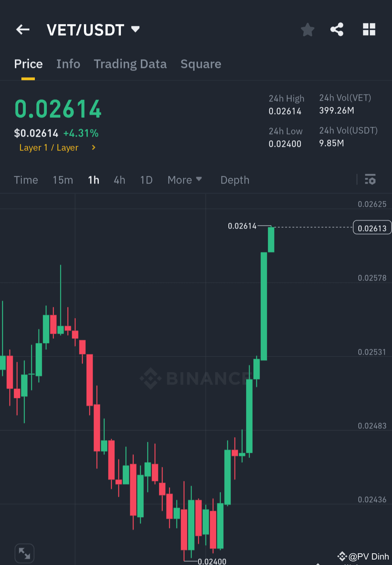Click the 0.02613 price label on chart

372,227
